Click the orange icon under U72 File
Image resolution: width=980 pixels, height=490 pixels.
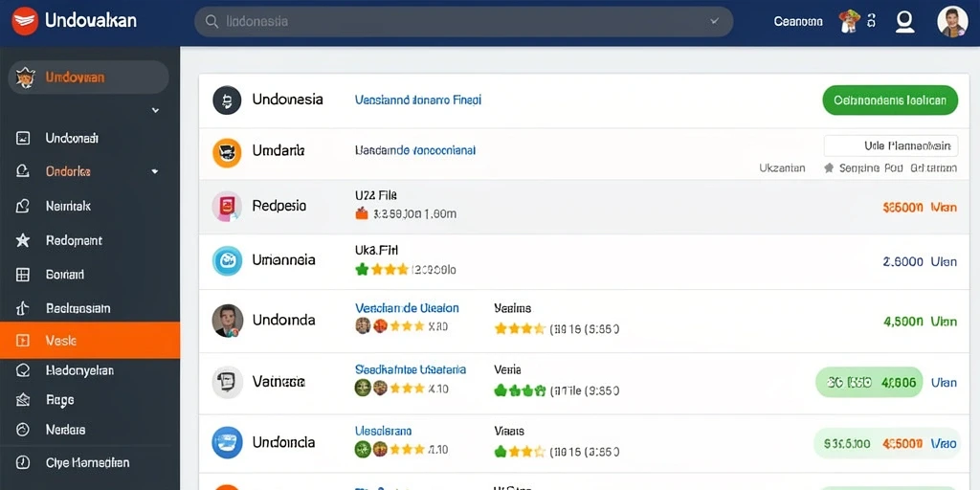361,213
